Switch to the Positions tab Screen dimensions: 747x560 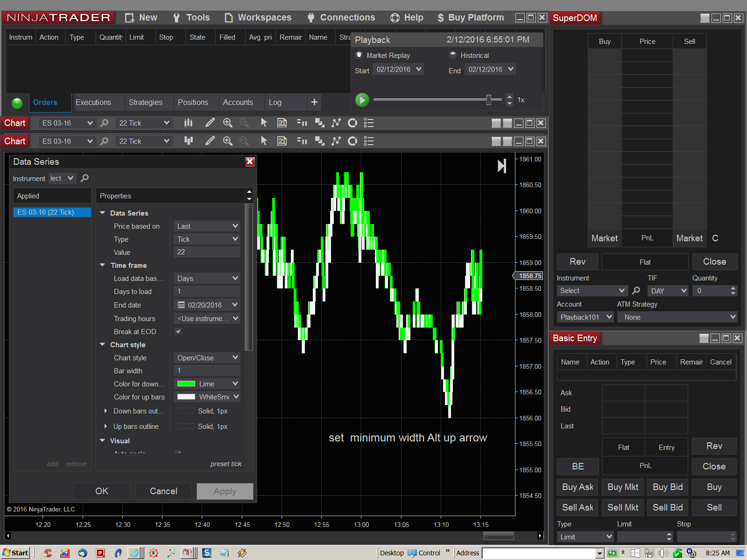[193, 102]
